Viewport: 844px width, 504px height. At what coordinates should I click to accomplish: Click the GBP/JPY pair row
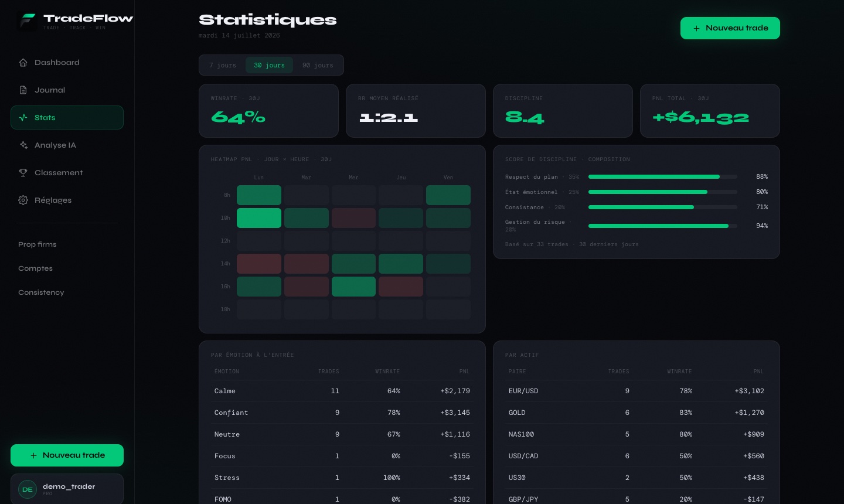pos(637,497)
